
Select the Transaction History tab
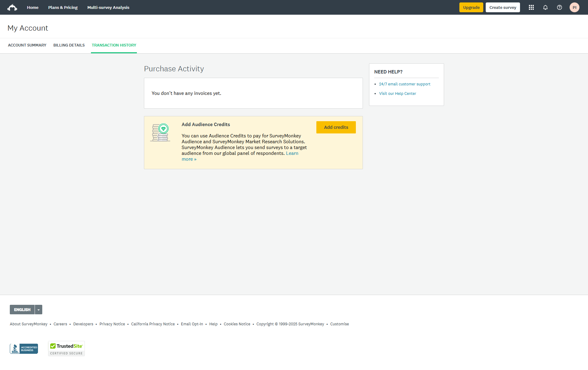pyautogui.click(x=114, y=45)
